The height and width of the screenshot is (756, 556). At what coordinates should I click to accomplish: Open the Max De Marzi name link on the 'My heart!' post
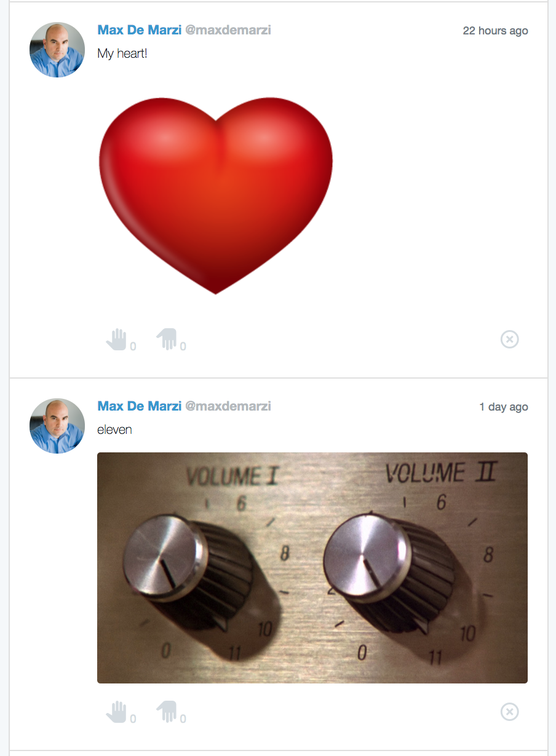[x=139, y=30]
